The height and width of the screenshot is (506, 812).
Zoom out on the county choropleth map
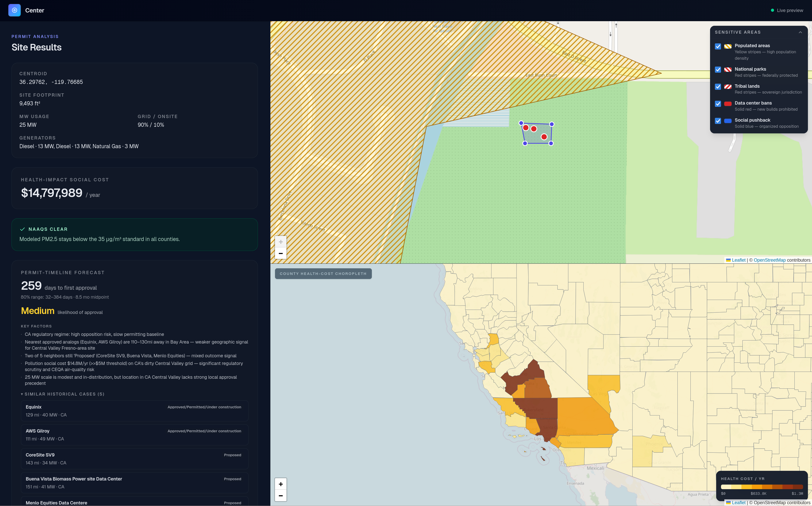(281, 496)
